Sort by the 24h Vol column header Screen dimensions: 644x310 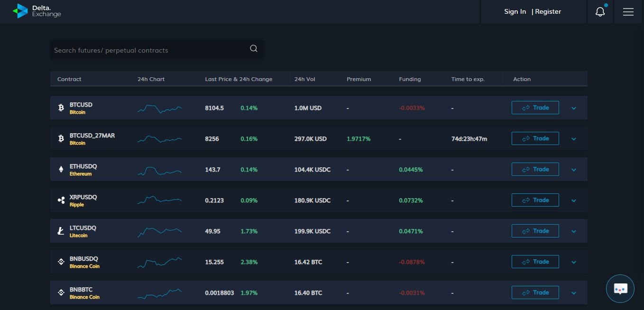coord(304,79)
